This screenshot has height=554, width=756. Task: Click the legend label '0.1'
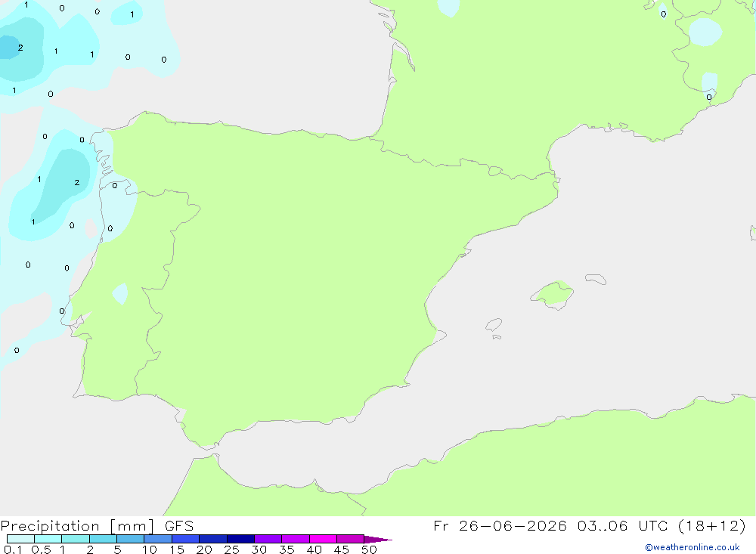coord(13,549)
